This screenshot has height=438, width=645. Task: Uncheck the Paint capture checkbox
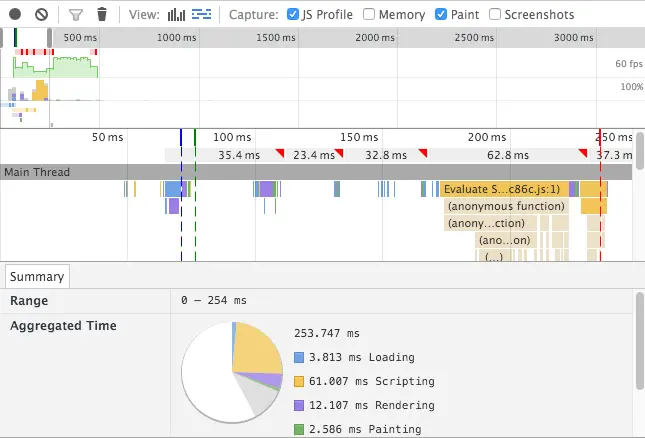coord(441,14)
